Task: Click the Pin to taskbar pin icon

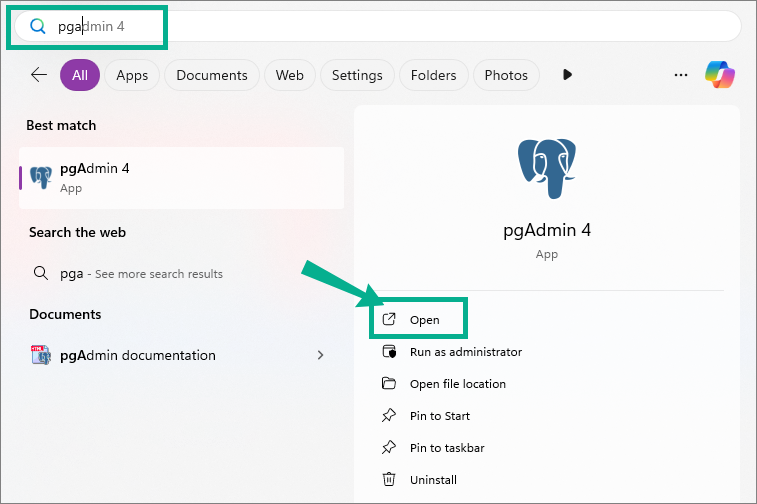Action: coord(389,448)
